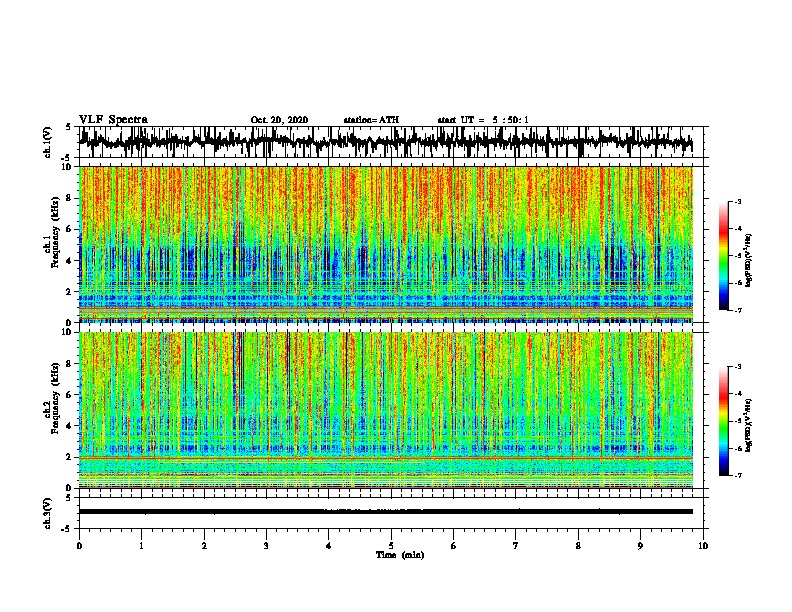The height and width of the screenshot is (612, 792).
Task: Click the "4" kHz tick on ch.2 axis
Action: [x=69, y=426]
